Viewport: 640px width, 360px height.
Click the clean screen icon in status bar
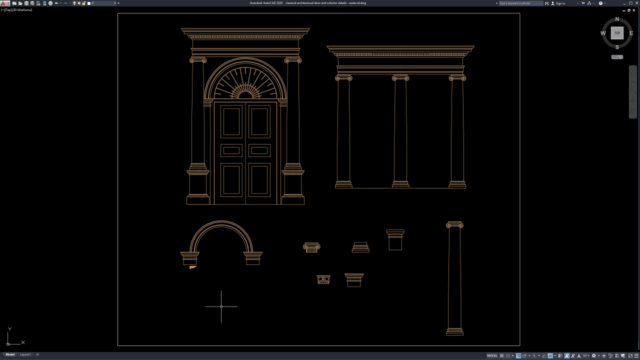630,356
